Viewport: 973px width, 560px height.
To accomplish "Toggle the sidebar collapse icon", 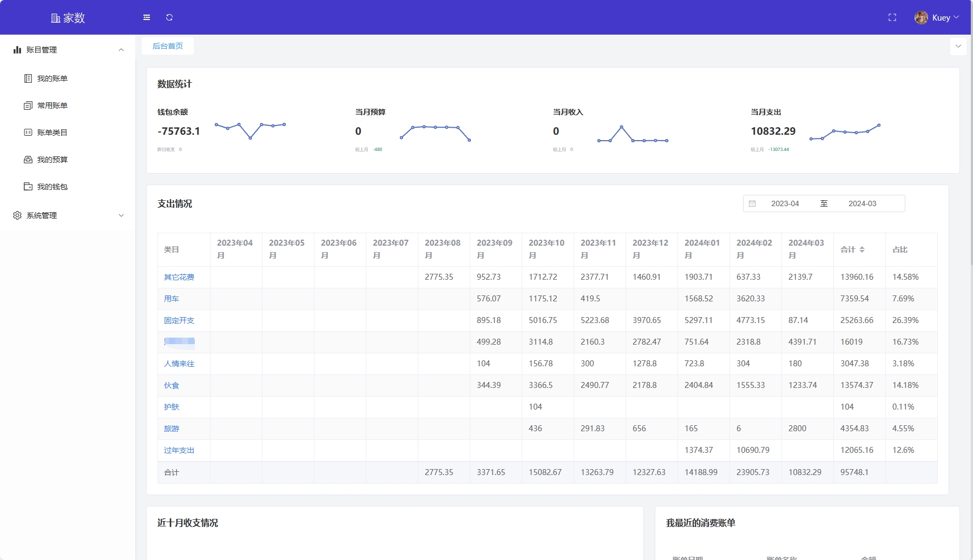I will [147, 17].
